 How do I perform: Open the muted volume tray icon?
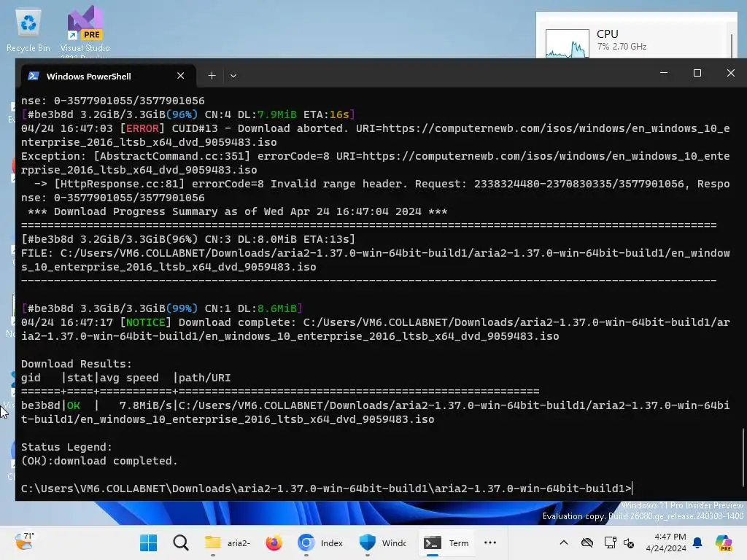[629, 542]
